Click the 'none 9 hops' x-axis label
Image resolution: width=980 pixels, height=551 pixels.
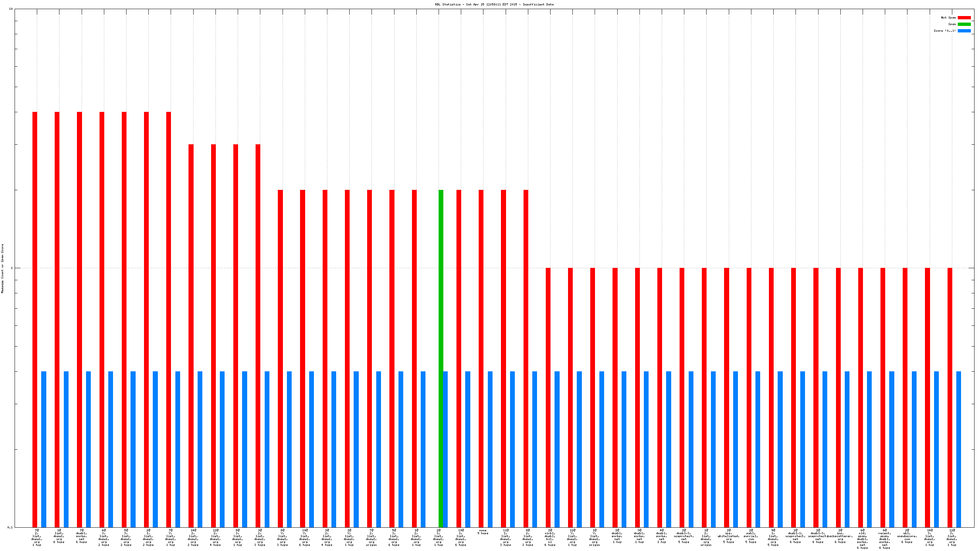[x=483, y=532]
